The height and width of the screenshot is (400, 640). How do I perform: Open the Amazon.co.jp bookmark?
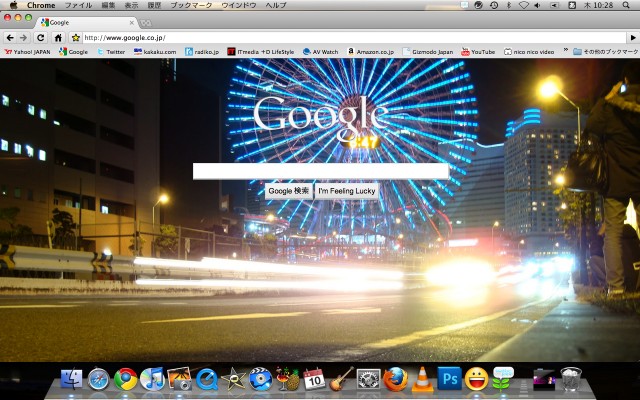click(x=371, y=52)
